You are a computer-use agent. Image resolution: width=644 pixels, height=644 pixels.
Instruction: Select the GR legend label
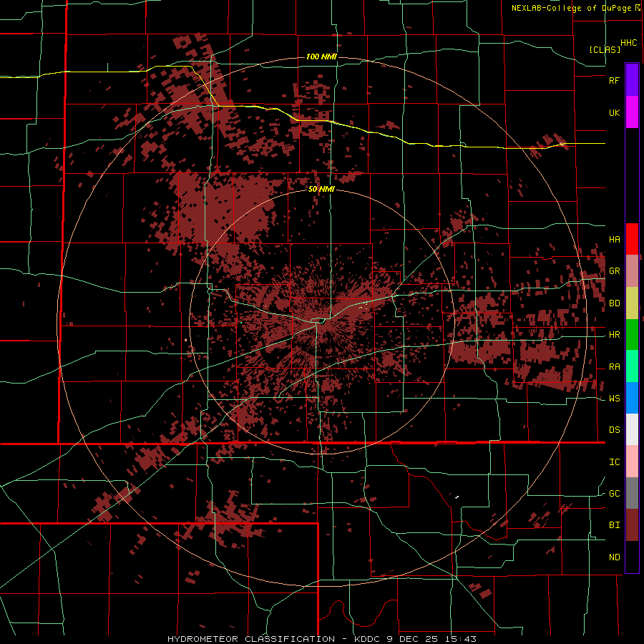[x=614, y=271]
